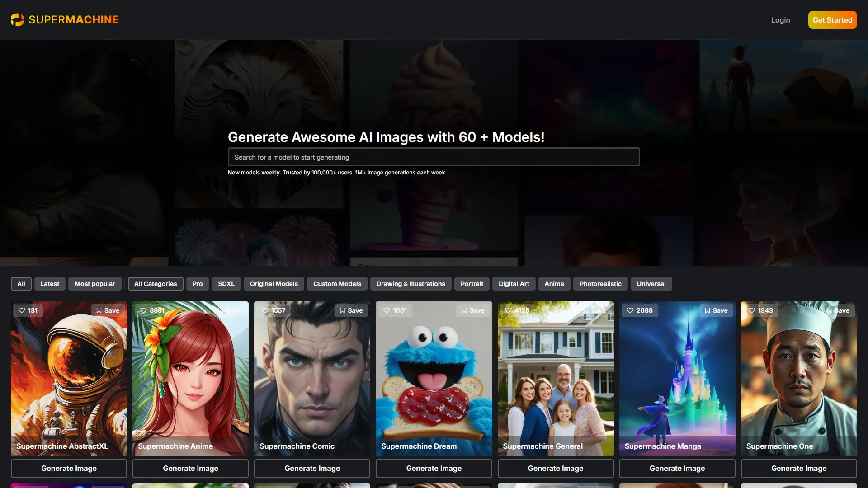Save Supermachine Manga with bookmark button

(716, 310)
